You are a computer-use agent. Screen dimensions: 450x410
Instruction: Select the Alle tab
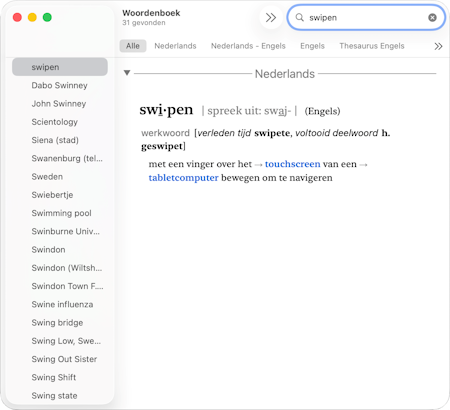(133, 46)
